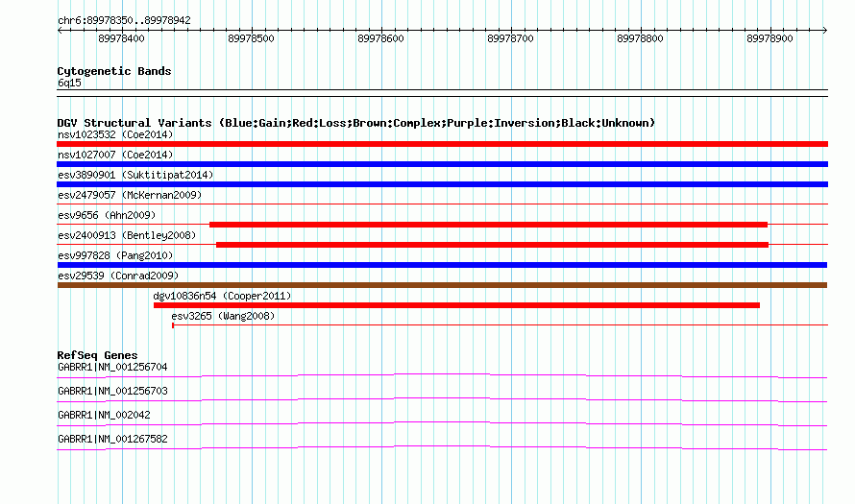The height and width of the screenshot is (504, 855).
Task: Click the red loss bar for dgv10836n54
Action: (x=456, y=305)
